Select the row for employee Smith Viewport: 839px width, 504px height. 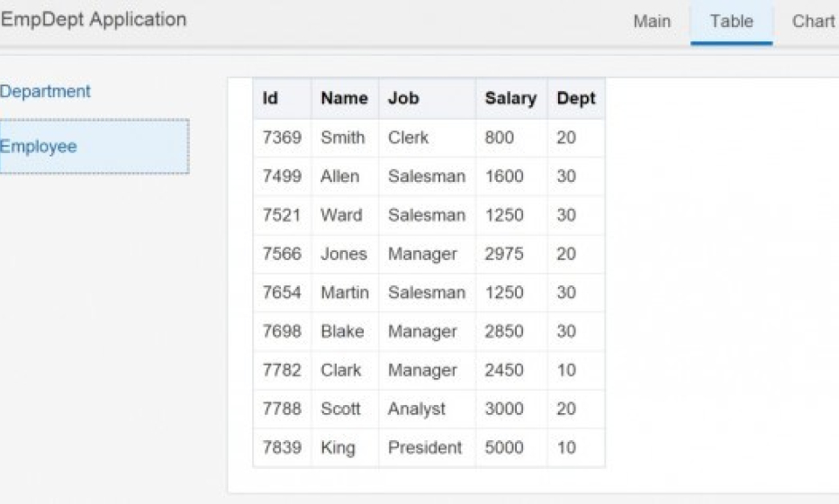click(343, 138)
